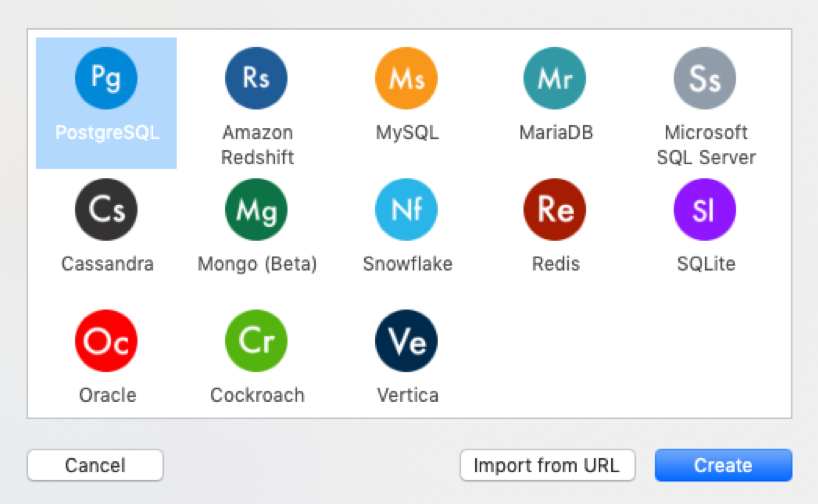
Task: Click the Cancel button
Action: pyautogui.click(x=95, y=465)
